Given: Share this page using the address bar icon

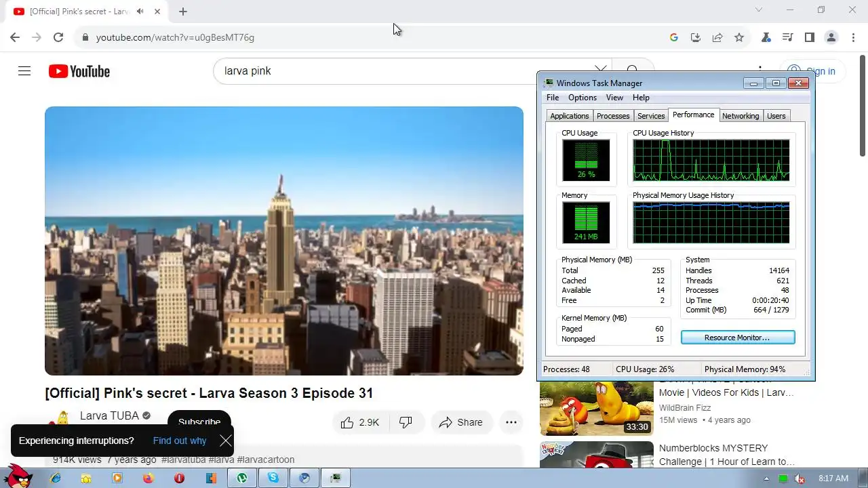Looking at the screenshot, I should [x=717, y=37].
